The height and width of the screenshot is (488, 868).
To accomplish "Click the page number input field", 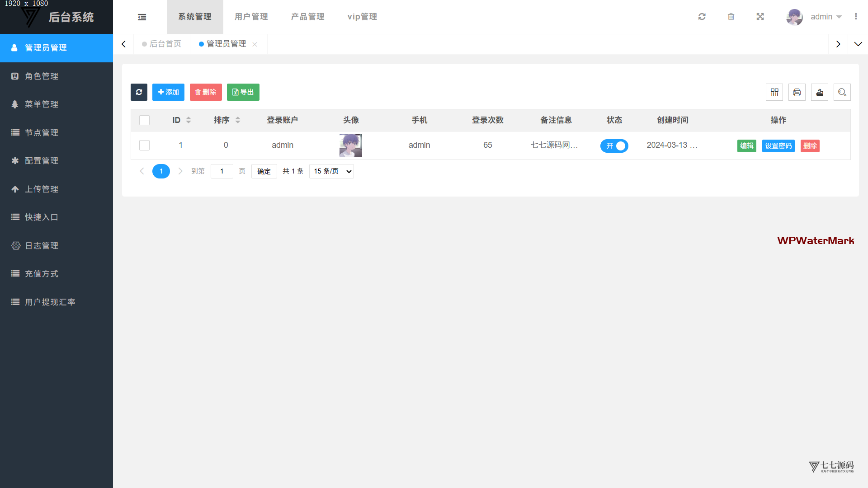I will [x=222, y=171].
